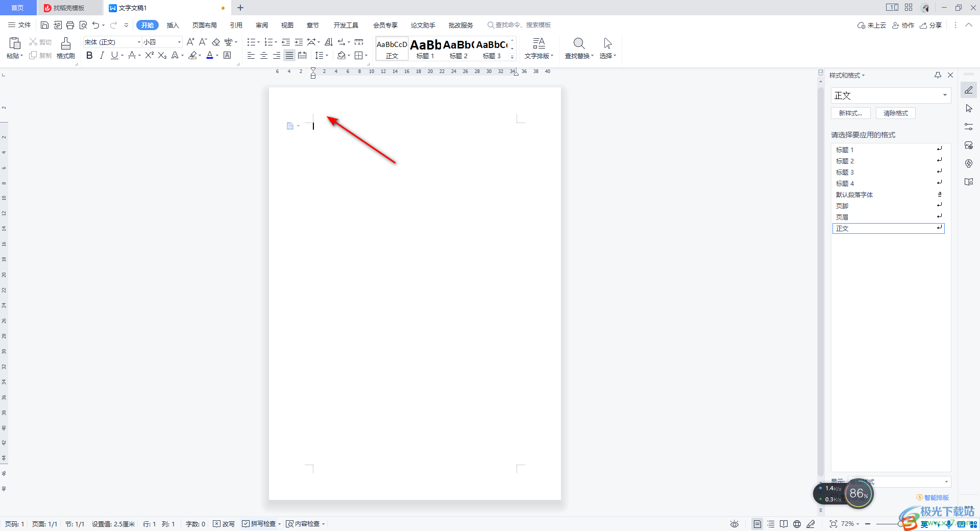Increase the paragraph indent
Screen dimensions: 980x531
coord(299,42)
